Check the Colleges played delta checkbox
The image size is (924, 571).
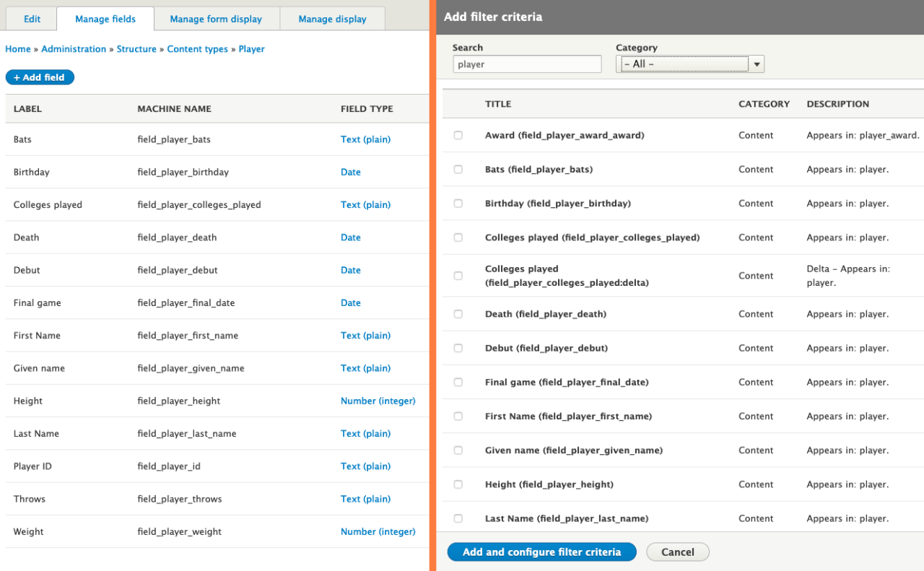pyautogui.click(x=458, y=275)
